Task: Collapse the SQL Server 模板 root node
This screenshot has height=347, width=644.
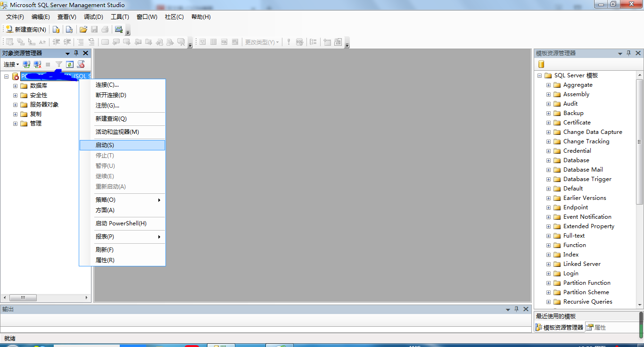Action: (x=539, y=75)
